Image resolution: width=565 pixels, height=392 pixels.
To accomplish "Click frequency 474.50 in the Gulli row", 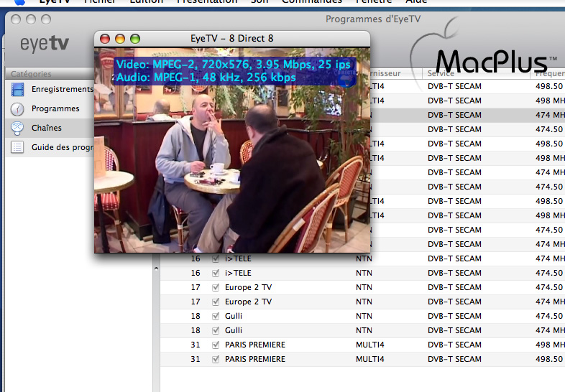I will click(x=549, y=316).
